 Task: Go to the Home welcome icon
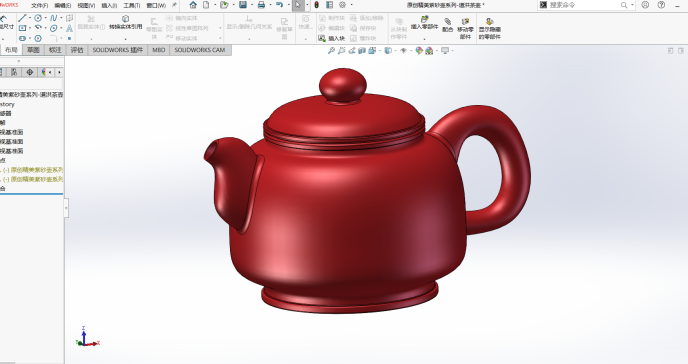193,5
